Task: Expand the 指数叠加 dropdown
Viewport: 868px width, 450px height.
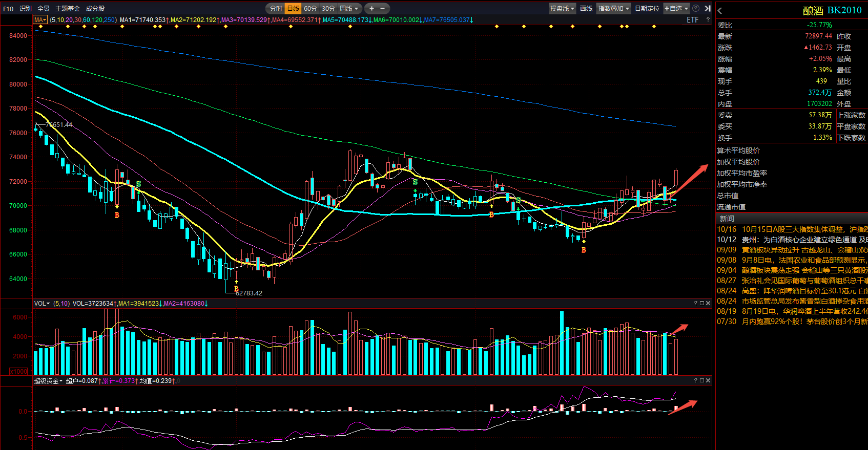Action: click(x=613, y=9)
